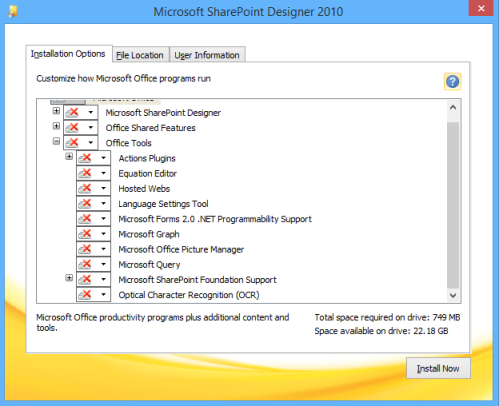Image resolution: width=499 pixels, height=406 pixels.
Task: Click Not Available icon for Actions Plugins
Action: tap(85, 158)
